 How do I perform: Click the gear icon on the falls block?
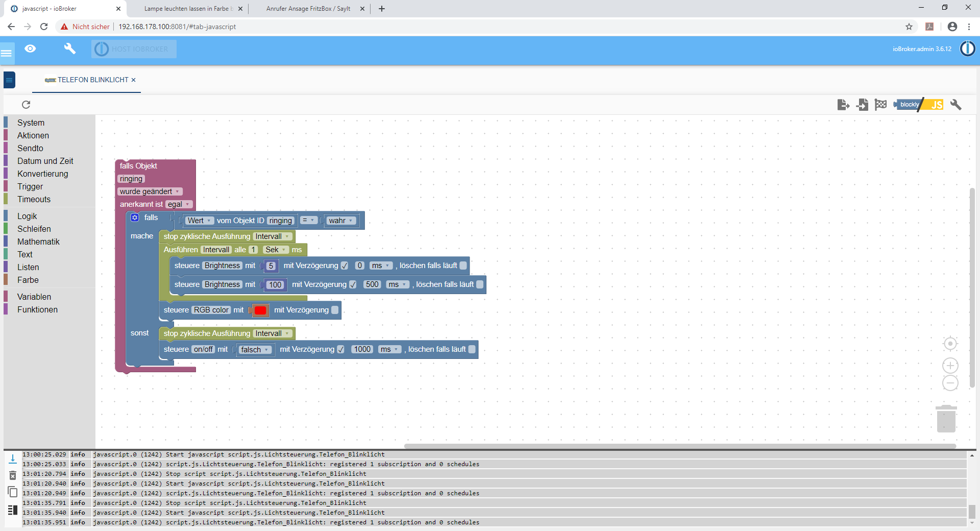point(135,218)
